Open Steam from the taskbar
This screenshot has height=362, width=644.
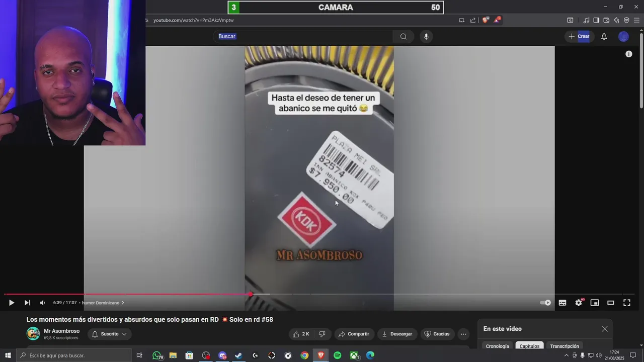coord(238,355)
